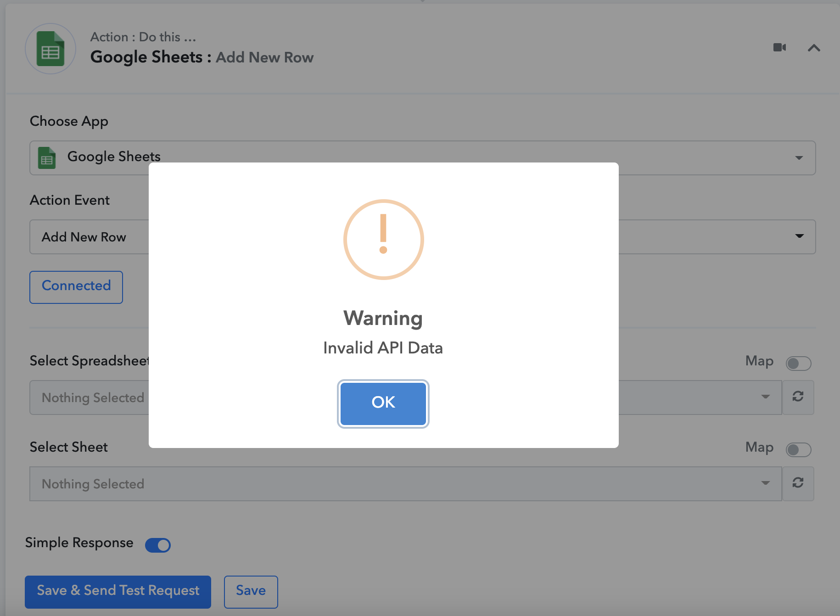
Task: Refresh the sheet list
Action: (798, 483)
